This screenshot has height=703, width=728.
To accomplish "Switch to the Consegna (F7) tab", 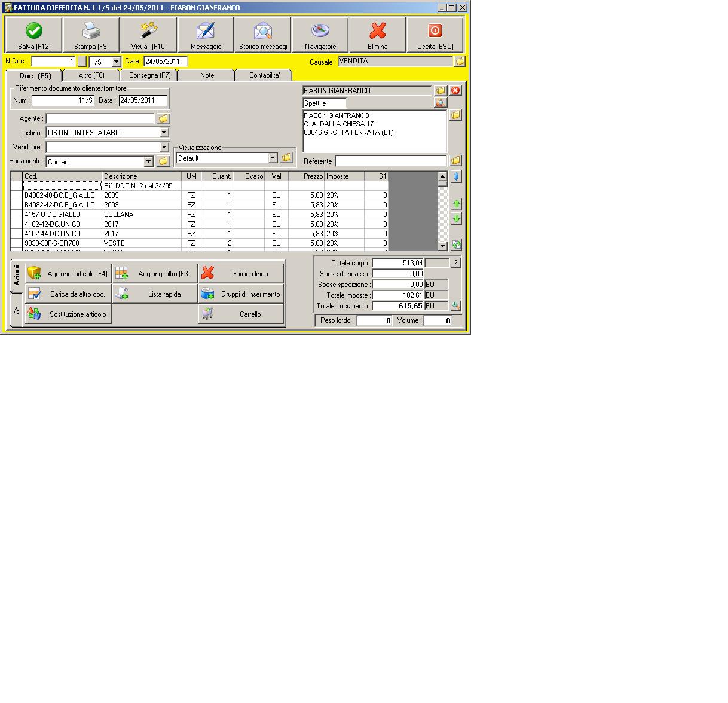I will [149, 75].
